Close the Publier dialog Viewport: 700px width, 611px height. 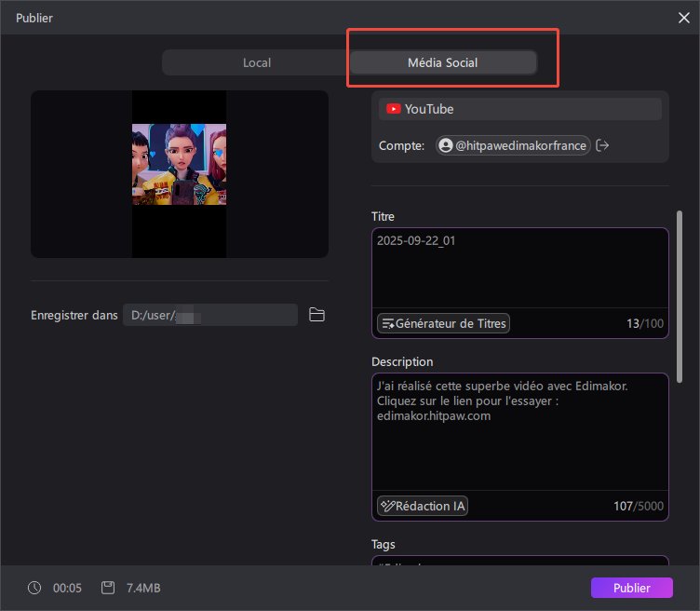point(684,17)
